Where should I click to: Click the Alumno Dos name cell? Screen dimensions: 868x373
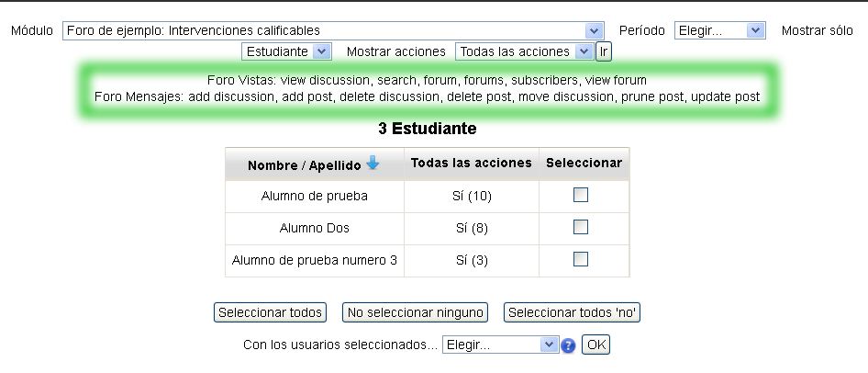click(314, 228)
